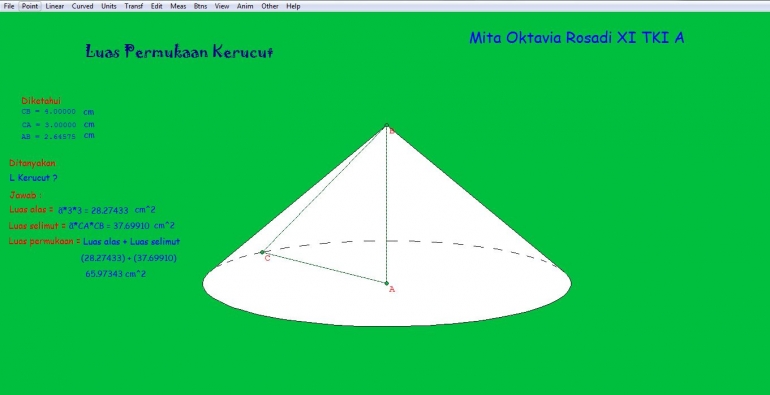
Task: Open the View menu
Action: pyautogui.click(x=222, y=6)
